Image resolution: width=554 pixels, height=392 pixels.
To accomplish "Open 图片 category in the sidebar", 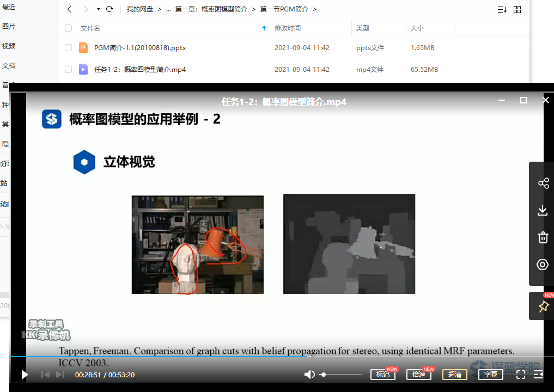I will [x=9, y=27].
